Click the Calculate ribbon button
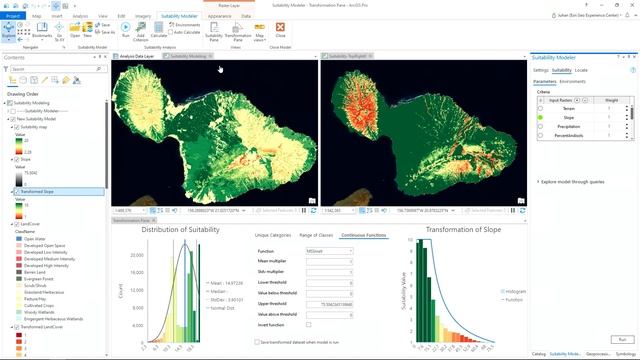This screenshot has height=360, width=640. (x=158, y=31)
